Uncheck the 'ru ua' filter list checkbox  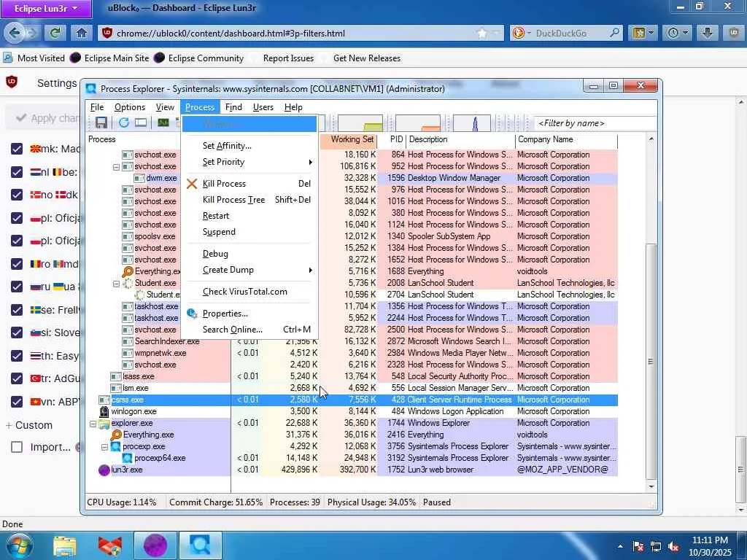coord(17,287)
